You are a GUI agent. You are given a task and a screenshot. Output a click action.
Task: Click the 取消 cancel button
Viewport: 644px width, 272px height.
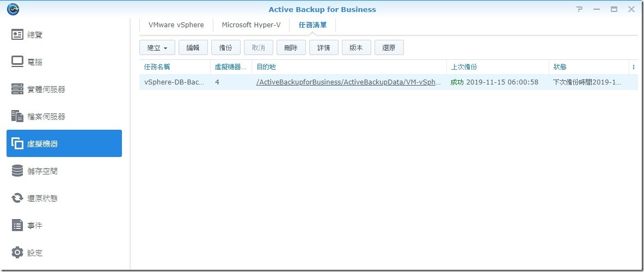[259, 48]
